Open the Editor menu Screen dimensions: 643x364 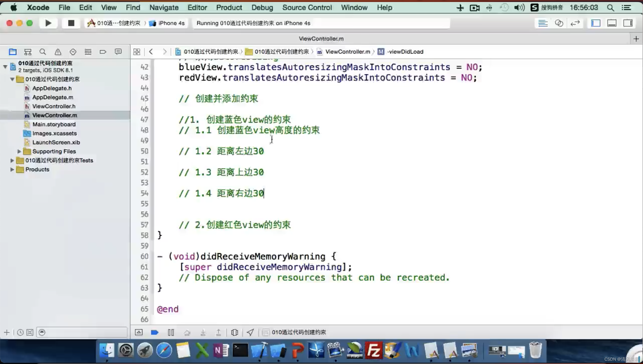[x=197, y=8]
